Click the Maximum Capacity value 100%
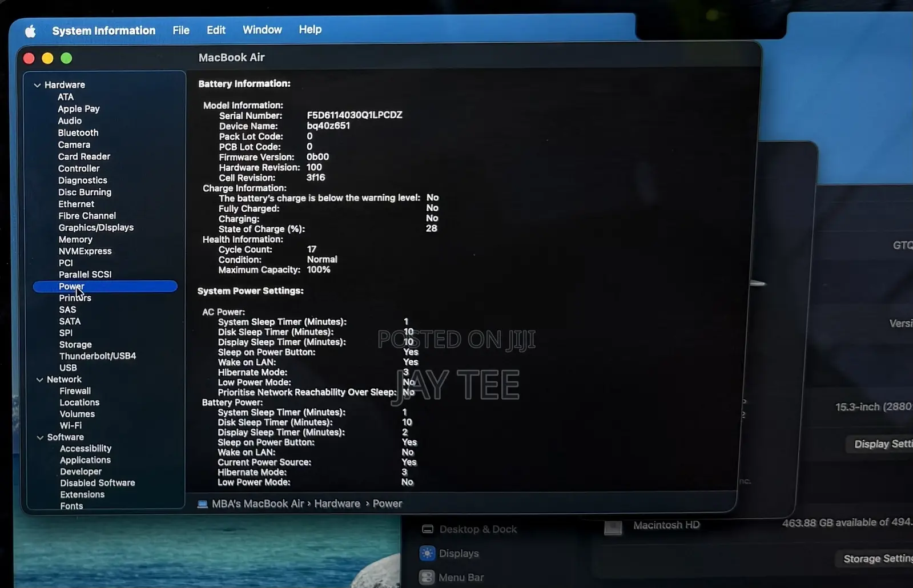This screenshot has width=913, height=588. (x=319, y=270)
